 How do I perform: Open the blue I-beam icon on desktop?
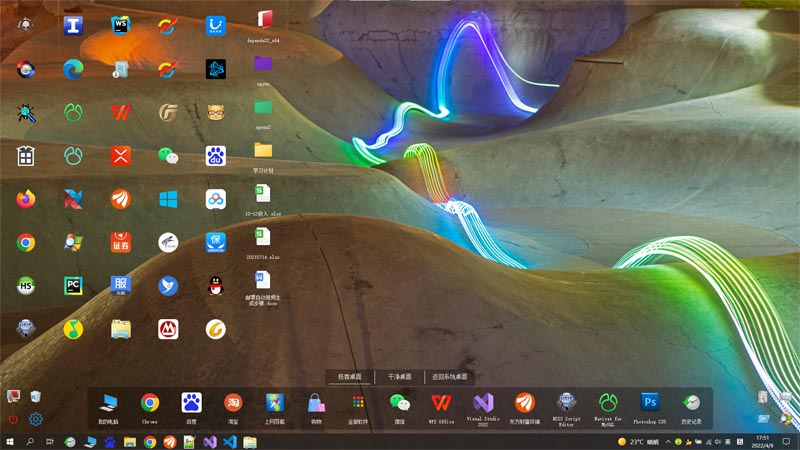[x=73, y=26]
